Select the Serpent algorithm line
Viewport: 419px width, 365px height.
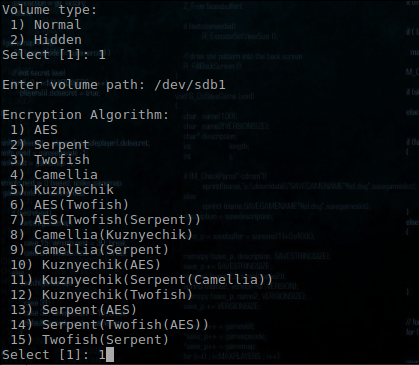point(50,145)
